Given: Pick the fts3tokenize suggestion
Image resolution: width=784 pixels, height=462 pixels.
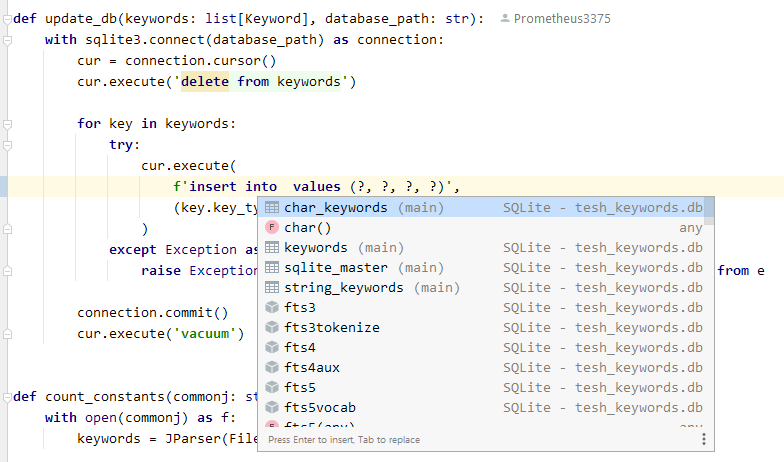Looking at the screenshot, I should click(x=332, y=328).
